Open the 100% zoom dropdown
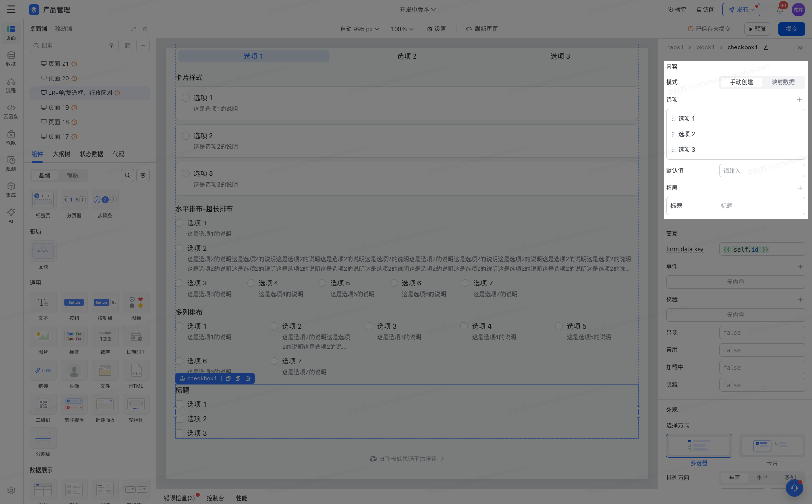Viewport: 812px width, 504px height. pyautogui.click(x=402, y=29)
